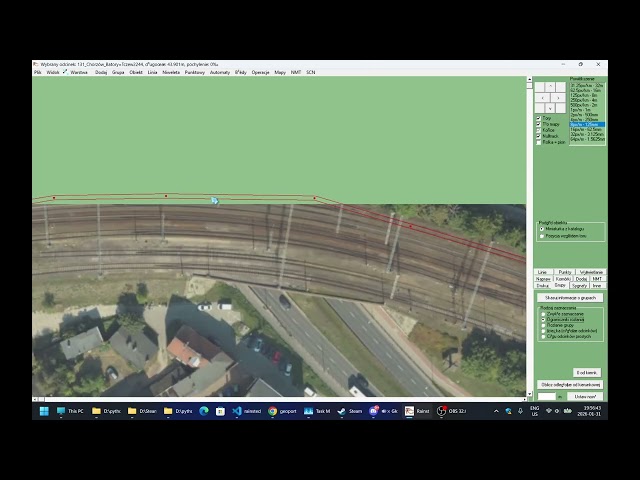This screenshot has width=640, height=480.
Task: Click the Ustaw now button
Action: 585,396
